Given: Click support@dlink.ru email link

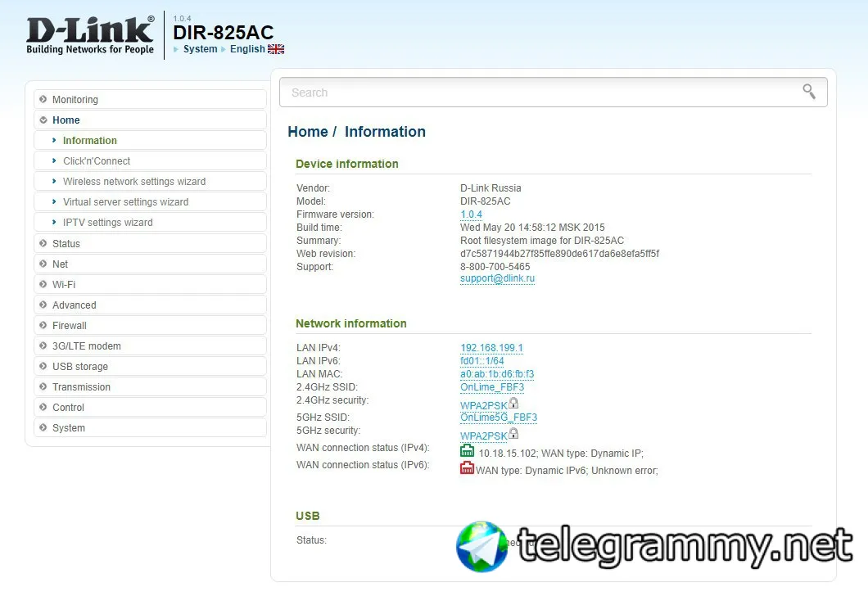Looking at the screenshot, I should point(497,278).
